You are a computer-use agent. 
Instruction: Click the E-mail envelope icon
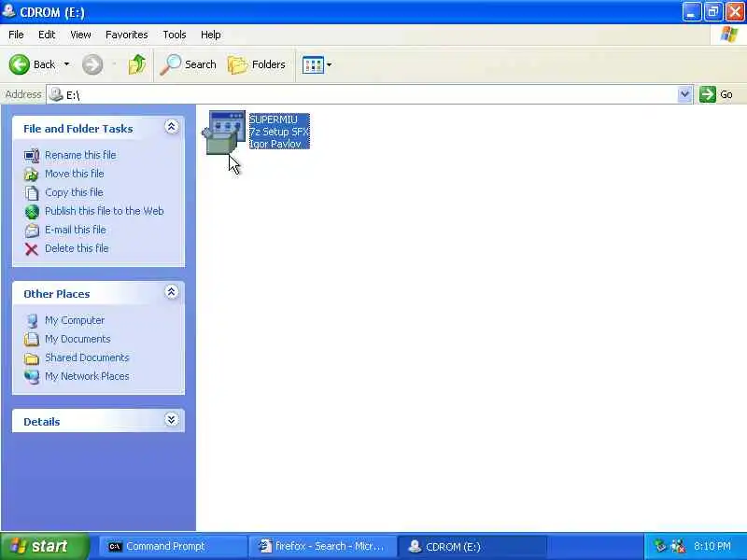coord(32,231)
